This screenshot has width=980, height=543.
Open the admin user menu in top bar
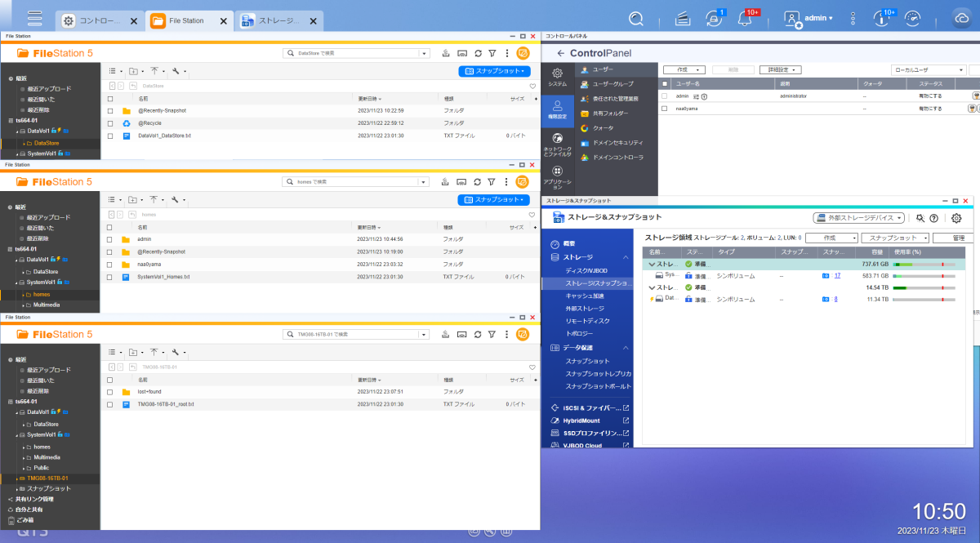pos(808,18)
